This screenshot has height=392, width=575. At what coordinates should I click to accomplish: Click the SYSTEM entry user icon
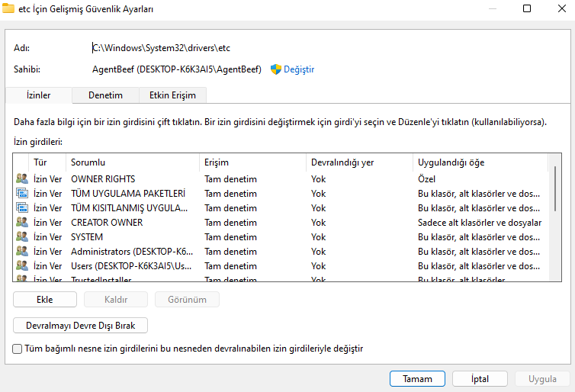point(22,236)
